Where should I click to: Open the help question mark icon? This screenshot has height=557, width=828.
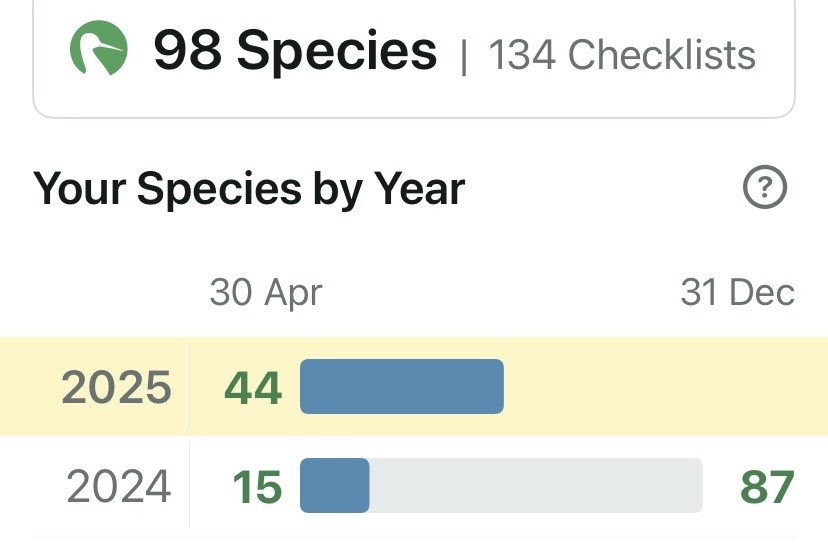click(765, 187)
